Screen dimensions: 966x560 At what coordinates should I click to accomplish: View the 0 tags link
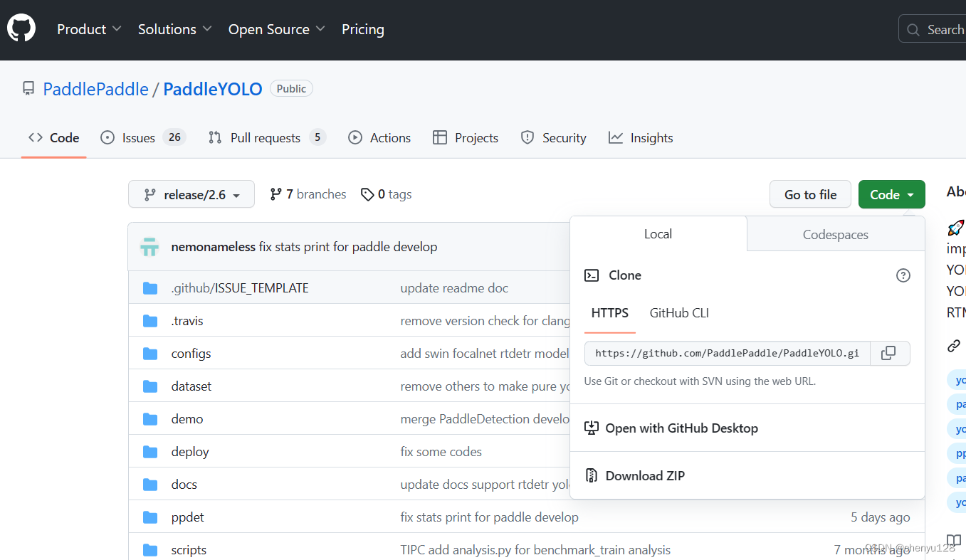pos(387,194)
